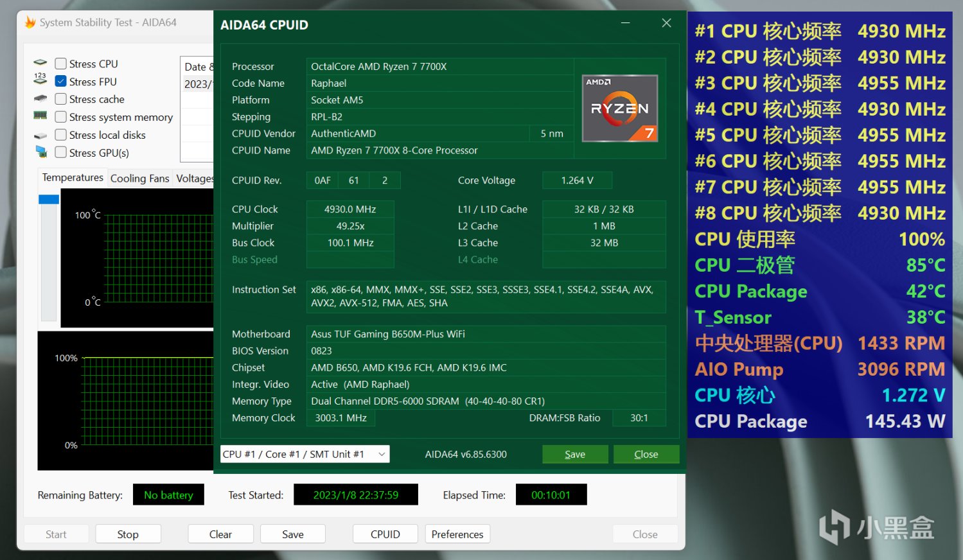Turn on the Stress GPU(s) checkbox
This screenshot has height=560, width=963.
[x=61, y=153]
